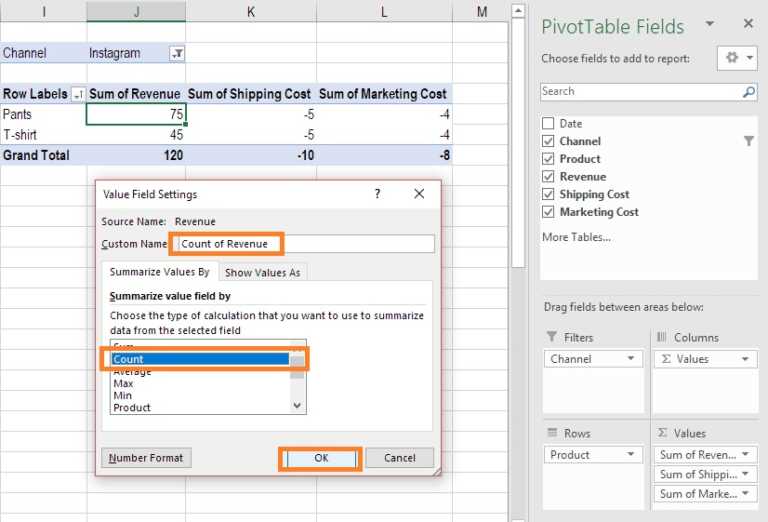Uncheck the Product field checkbox
The image size is (768, 522).
pyautogui.click(x=548, y=159)
